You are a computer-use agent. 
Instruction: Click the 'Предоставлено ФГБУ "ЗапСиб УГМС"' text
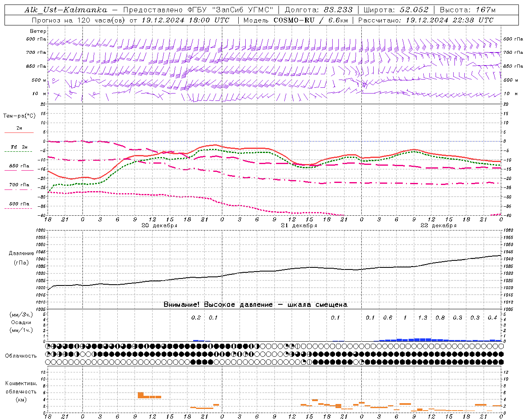(x=199, y=10)
